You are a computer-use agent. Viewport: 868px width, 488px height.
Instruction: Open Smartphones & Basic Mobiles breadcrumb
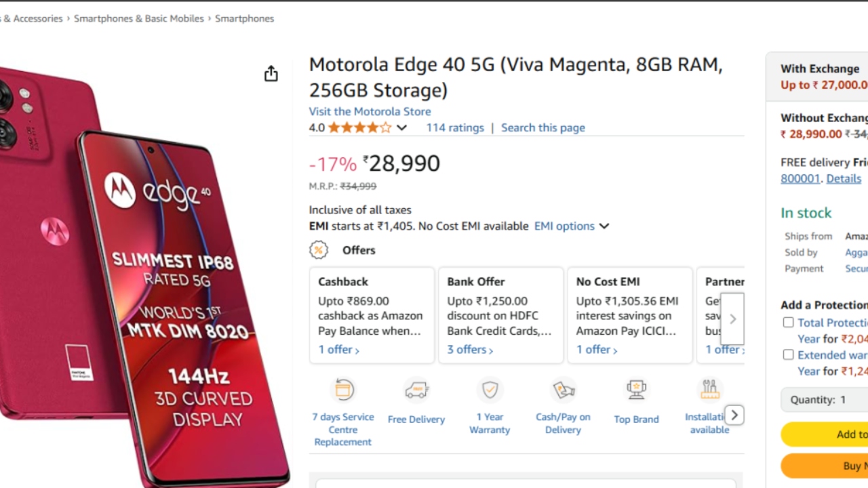coord(139,18)
